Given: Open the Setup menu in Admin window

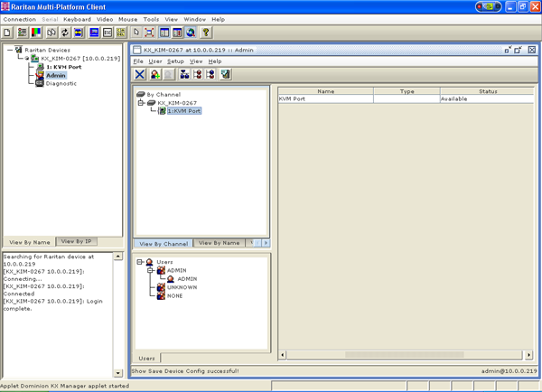Looking at the screenshot, I should point(175,61).
